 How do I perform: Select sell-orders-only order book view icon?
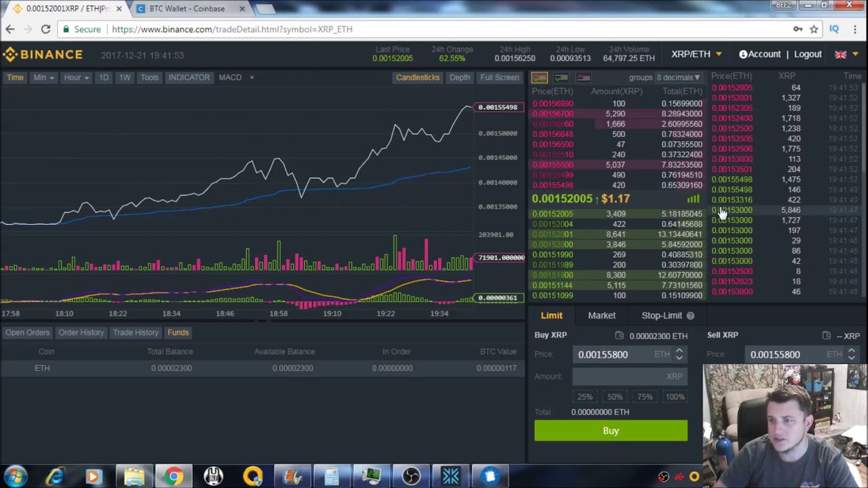[583, 77]
